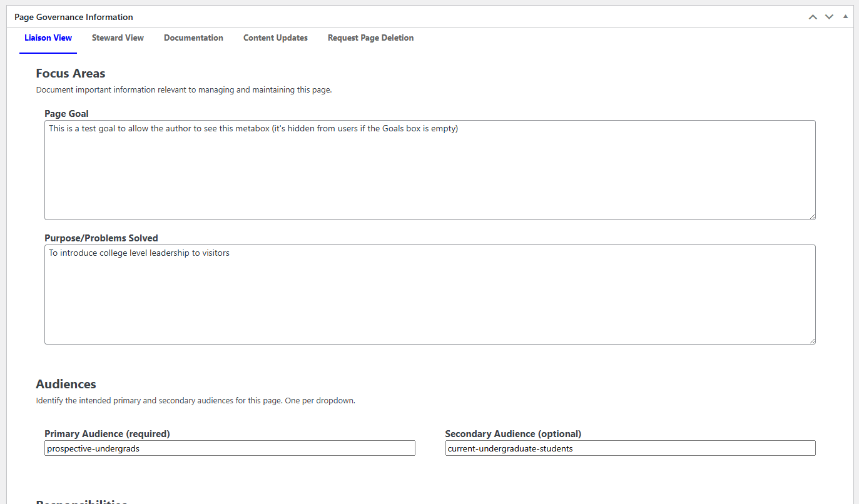Click the Primary Audience (required) label
Screen dimensions: 859x504
(x=107, y=434)
